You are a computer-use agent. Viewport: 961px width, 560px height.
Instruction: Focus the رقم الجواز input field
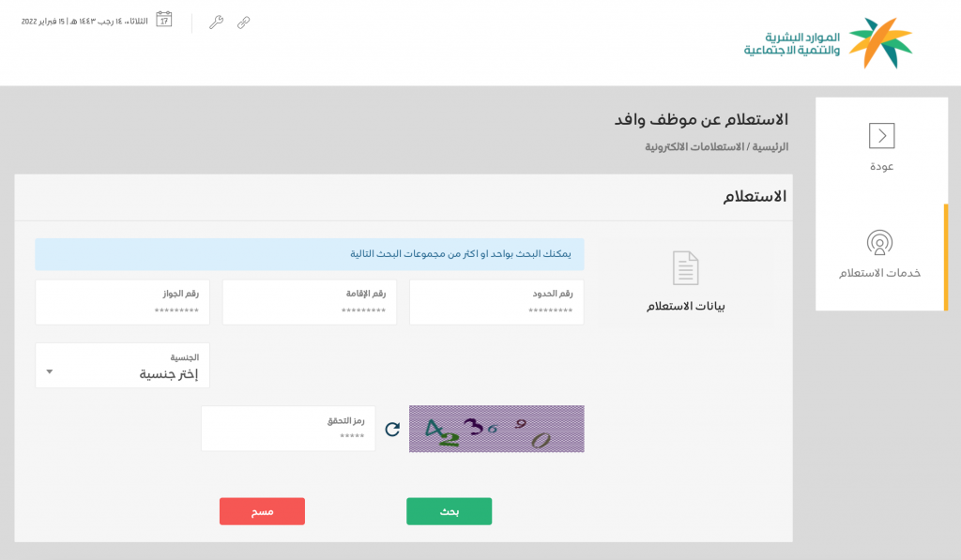point(123,302)
